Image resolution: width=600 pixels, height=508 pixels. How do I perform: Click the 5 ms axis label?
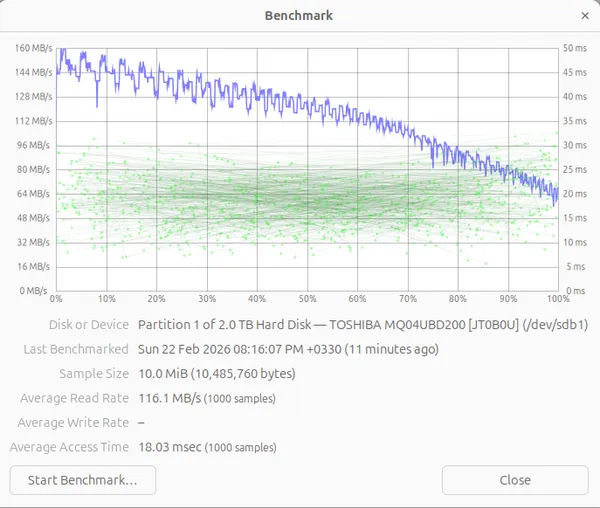576,267
